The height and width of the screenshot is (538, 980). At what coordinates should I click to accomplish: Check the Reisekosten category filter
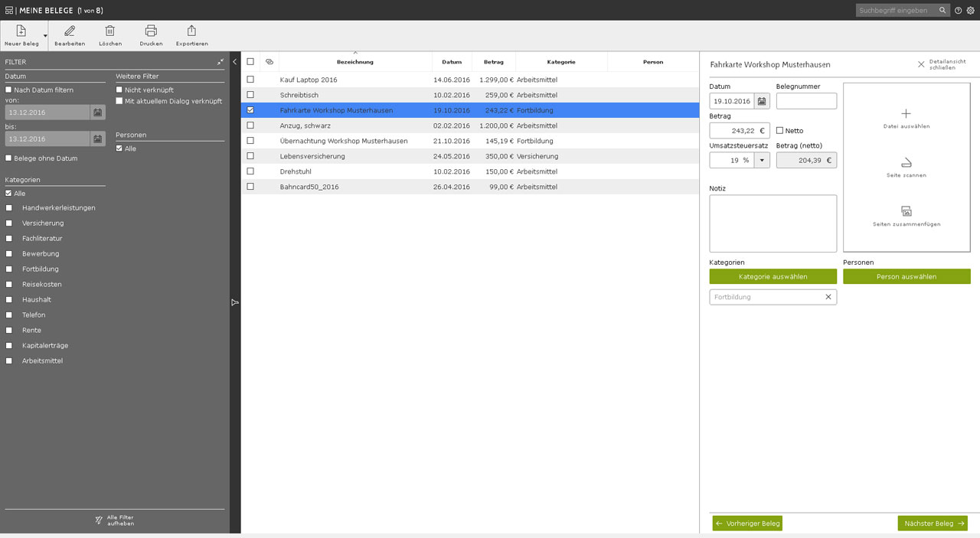pos(9,285)
